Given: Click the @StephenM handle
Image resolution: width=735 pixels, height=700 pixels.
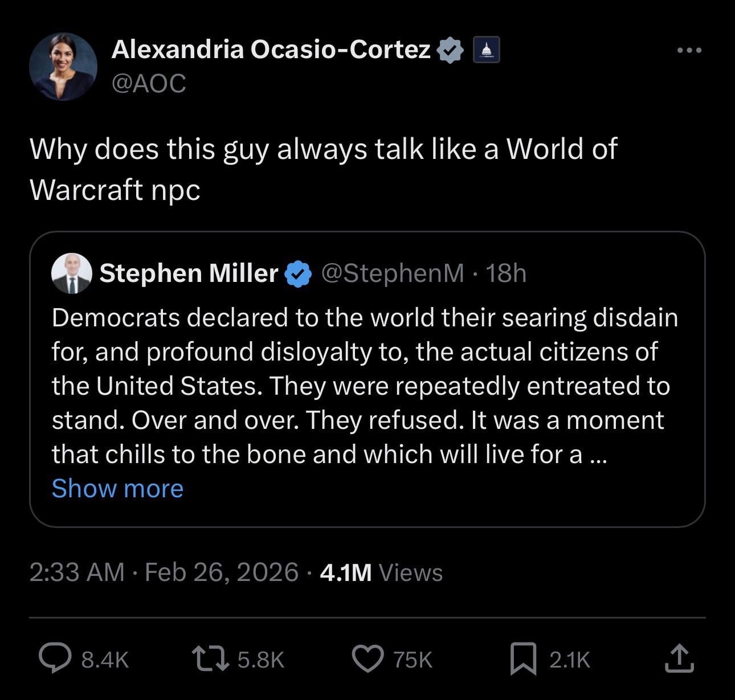Looking at the screenshot, I should 393,273.
